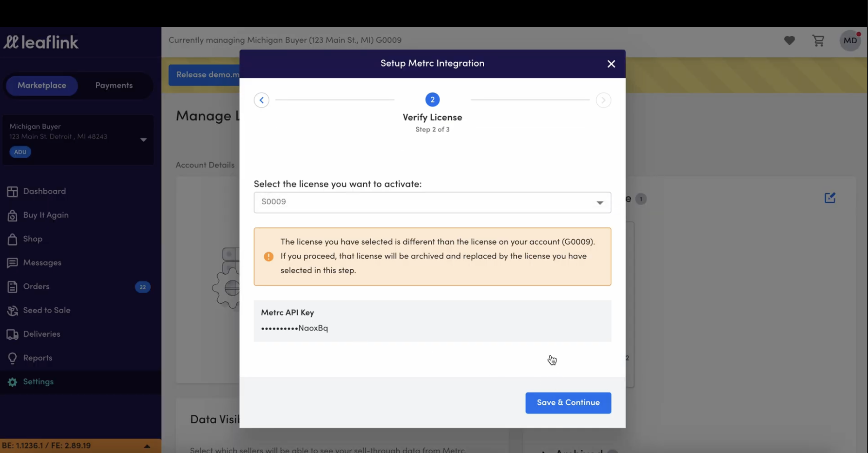
Task: Click the Save & Continue button
Action: tap(568, 403)
